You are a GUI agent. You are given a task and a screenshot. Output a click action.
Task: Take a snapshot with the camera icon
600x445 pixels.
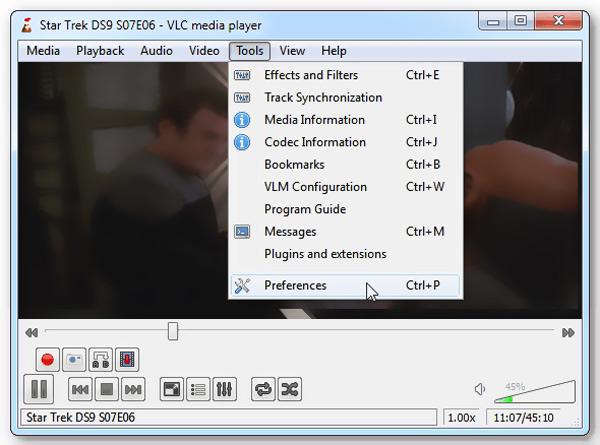pyautogui.click(x=74, y=359)
